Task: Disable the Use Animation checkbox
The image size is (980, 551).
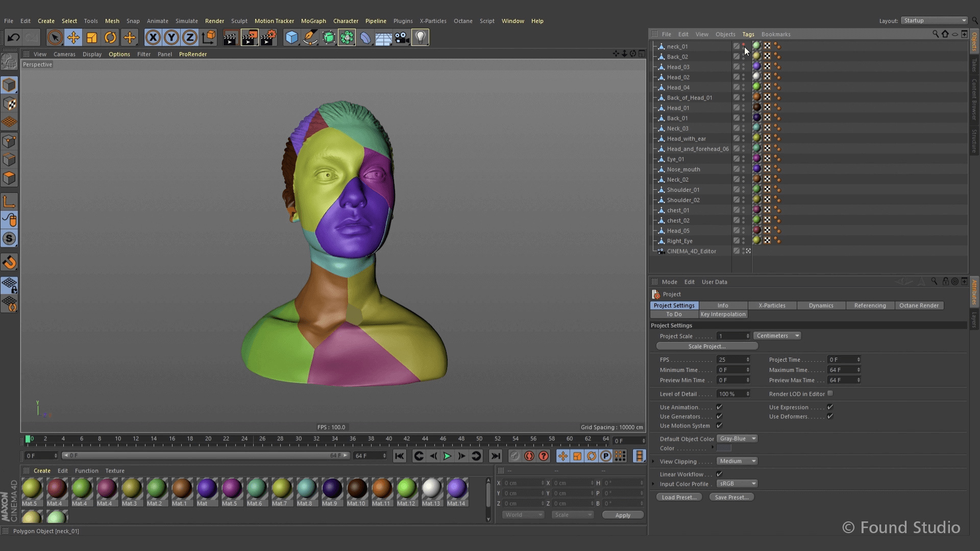Action: [719, 407]
